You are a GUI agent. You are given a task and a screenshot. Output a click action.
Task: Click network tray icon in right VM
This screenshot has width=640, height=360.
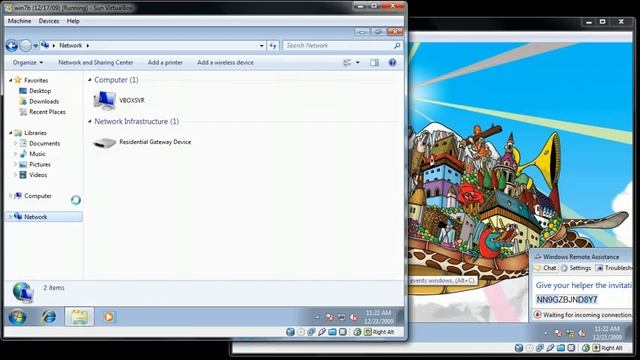[570, 333]
